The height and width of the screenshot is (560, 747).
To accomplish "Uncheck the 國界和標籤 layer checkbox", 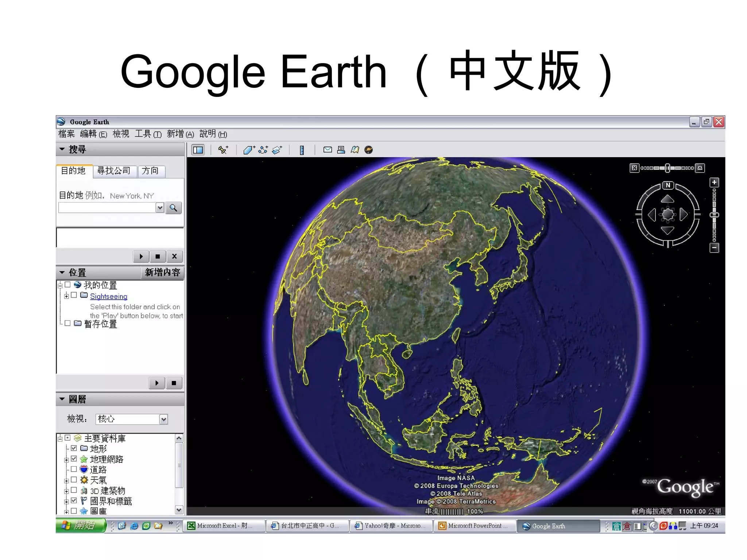I will click(74, 501).
